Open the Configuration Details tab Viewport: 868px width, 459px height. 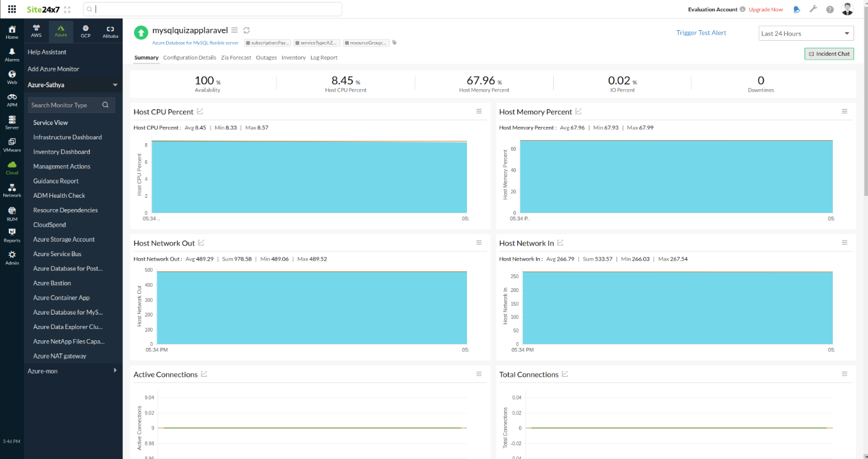coord(189,58)
